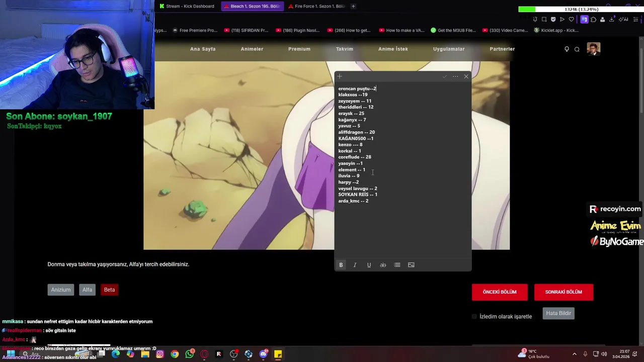Viewport: 644px width, 362px height.
Task: Insert image into the sticky note
Action: tap(411, 265)
